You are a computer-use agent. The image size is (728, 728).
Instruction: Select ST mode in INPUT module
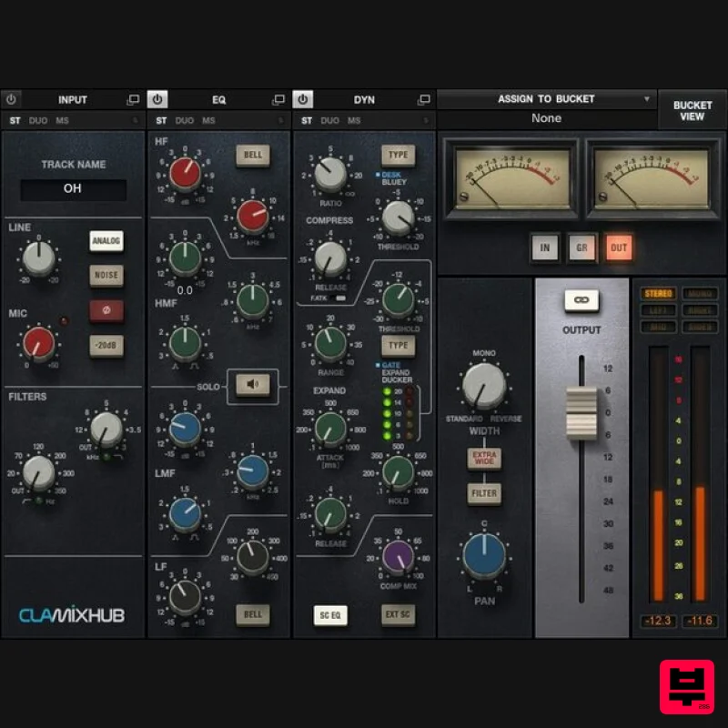tap(15, 121)
